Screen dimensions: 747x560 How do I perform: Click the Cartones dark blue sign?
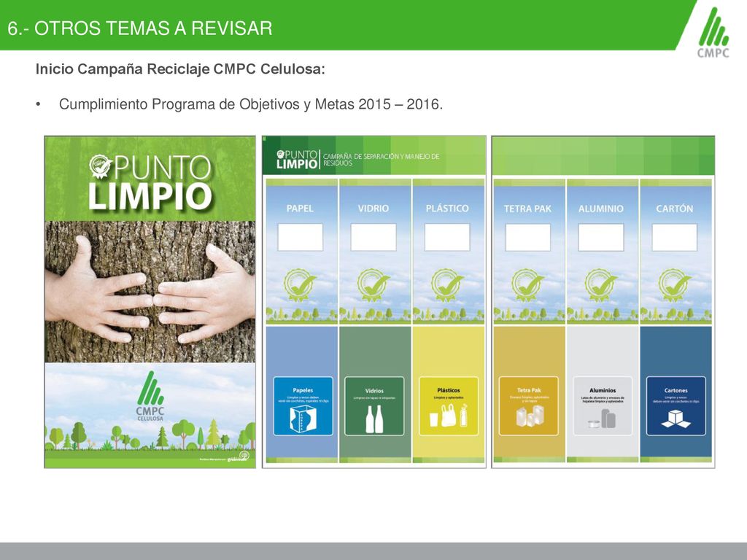point(676,406)
